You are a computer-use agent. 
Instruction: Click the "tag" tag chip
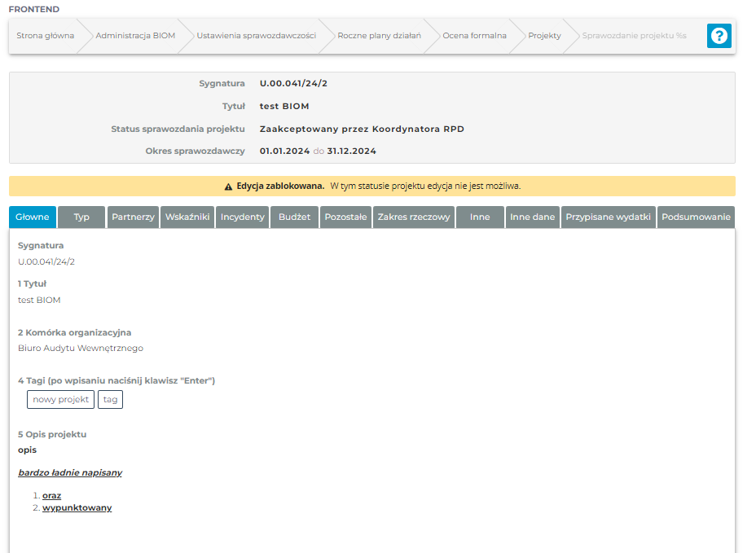pos(110,400)
